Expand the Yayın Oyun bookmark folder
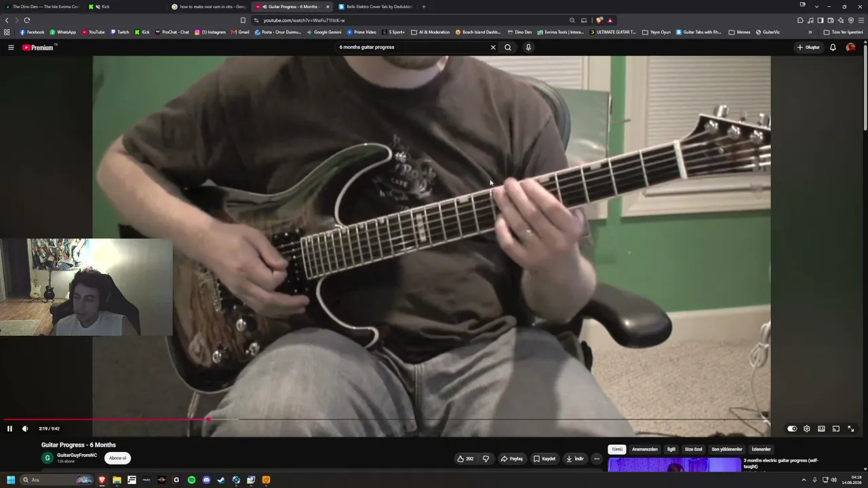 pos(656,32)
